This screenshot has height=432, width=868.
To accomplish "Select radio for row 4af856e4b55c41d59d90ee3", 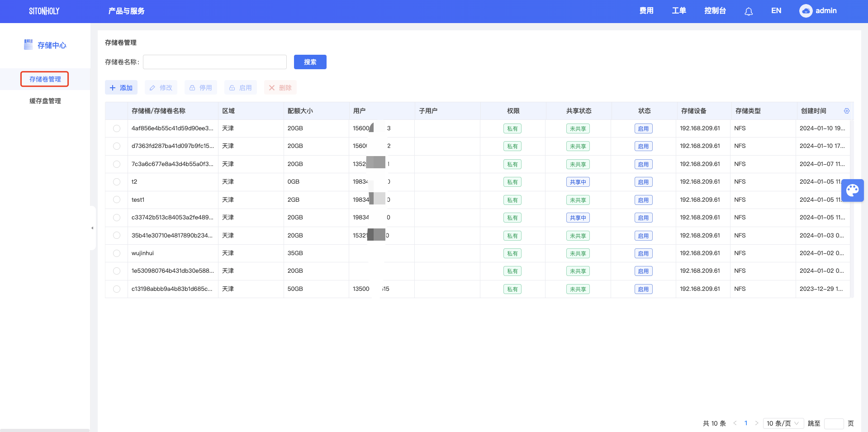I will coord(117,128).
